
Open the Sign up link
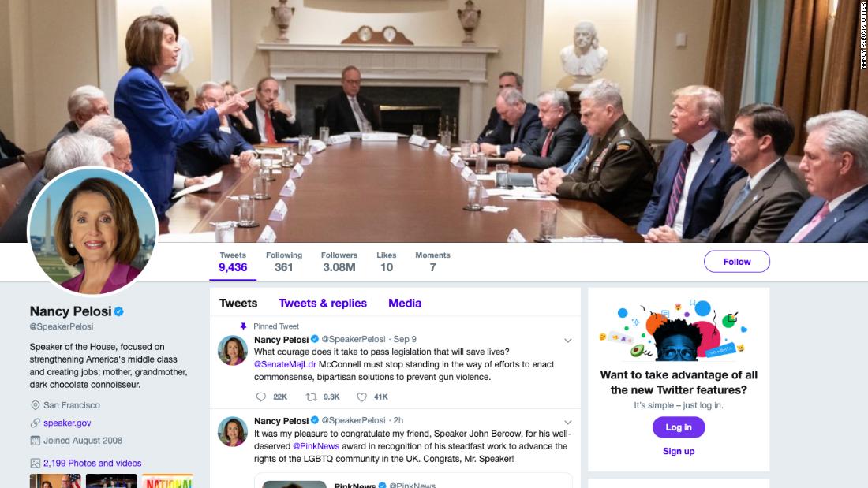point(679,451)
